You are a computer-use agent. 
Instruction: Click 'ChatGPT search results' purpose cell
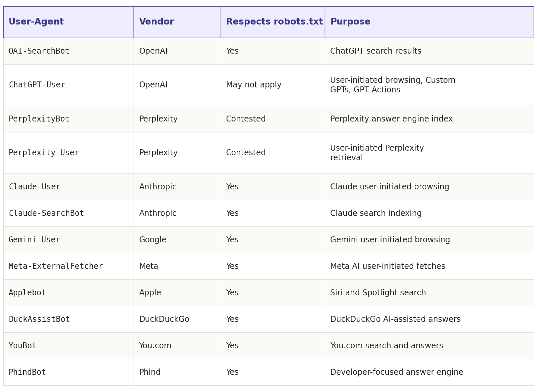[x=429, y=51]
